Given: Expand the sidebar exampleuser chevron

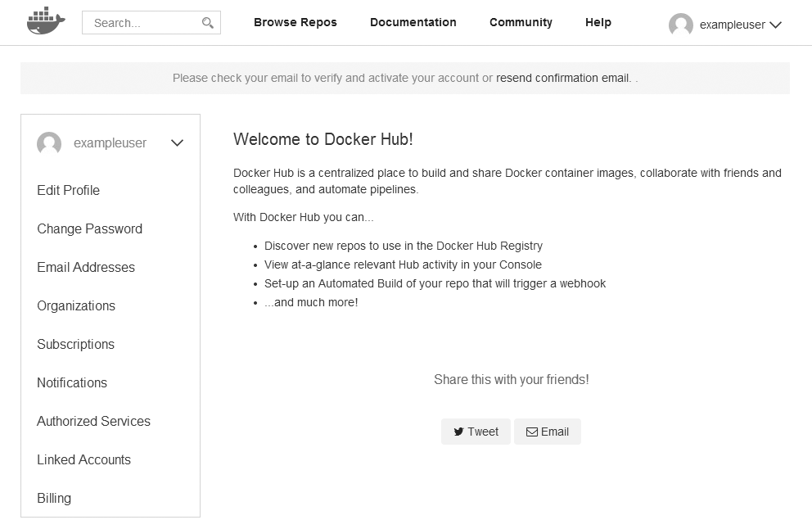Looking at the screenshot, I should coord(177,143).
